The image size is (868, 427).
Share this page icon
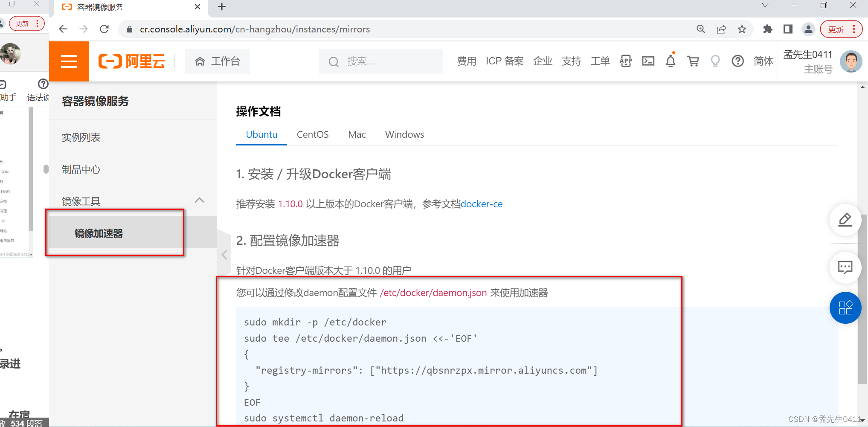[x=722, y=29]
